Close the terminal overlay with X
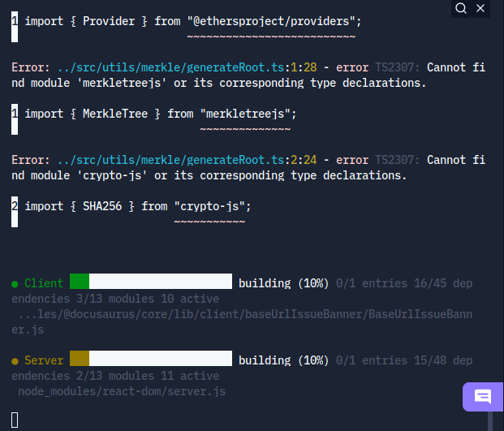Image resolution: width=504 pixels, height=431 pixels. coord(480,8)
